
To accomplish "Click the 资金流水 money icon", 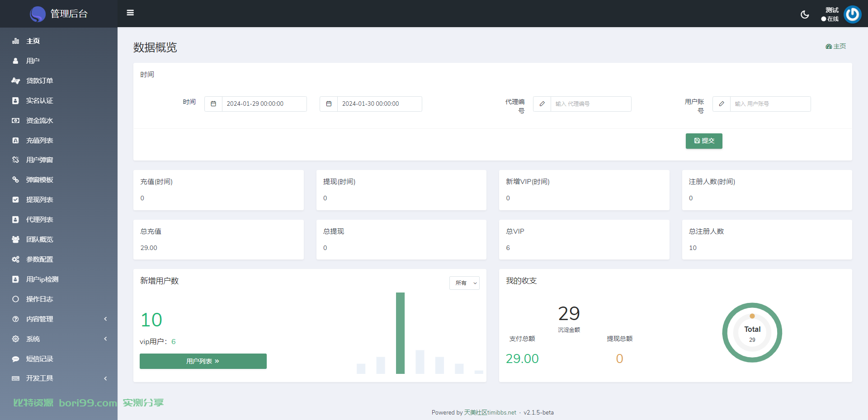I will click(x=15, y=121).
